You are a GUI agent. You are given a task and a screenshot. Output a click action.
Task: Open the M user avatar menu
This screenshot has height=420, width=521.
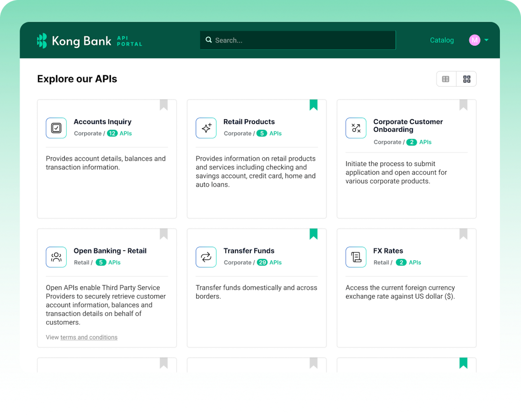pos(474,40)
